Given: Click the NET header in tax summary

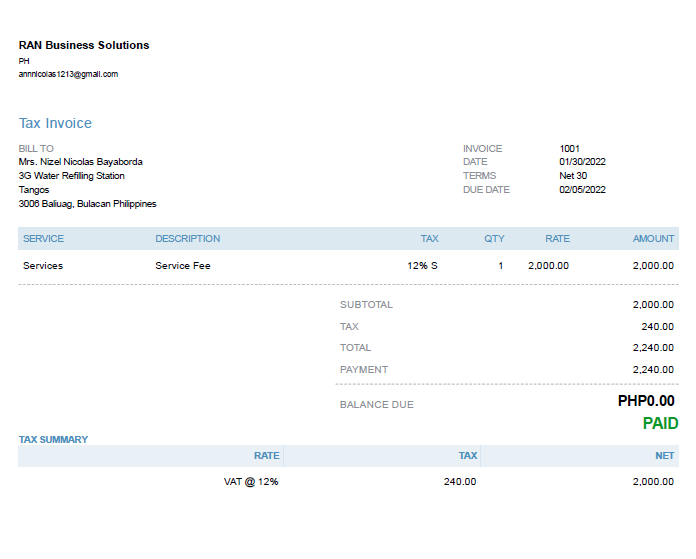Looking at the screenshot, I should tap(664, 456).
